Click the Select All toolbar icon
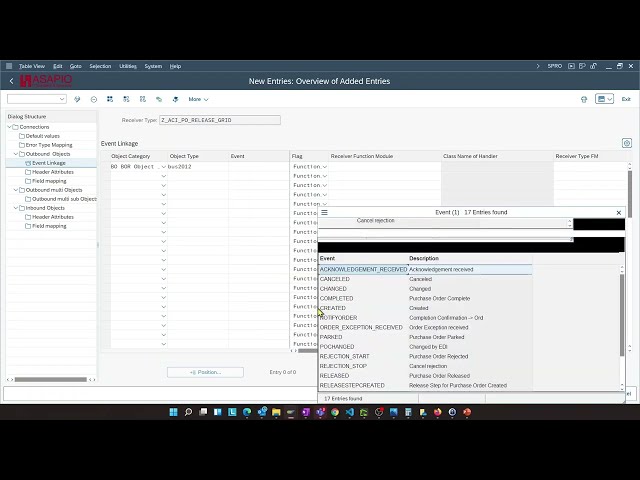Image resolution: width=640 pixels, height=480 pixels. (x=110, y=99)
